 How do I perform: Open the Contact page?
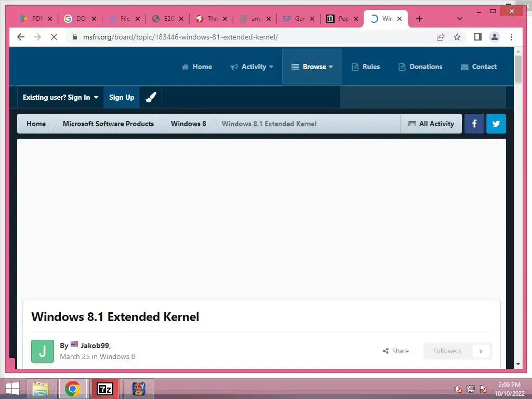pos(478,67)
